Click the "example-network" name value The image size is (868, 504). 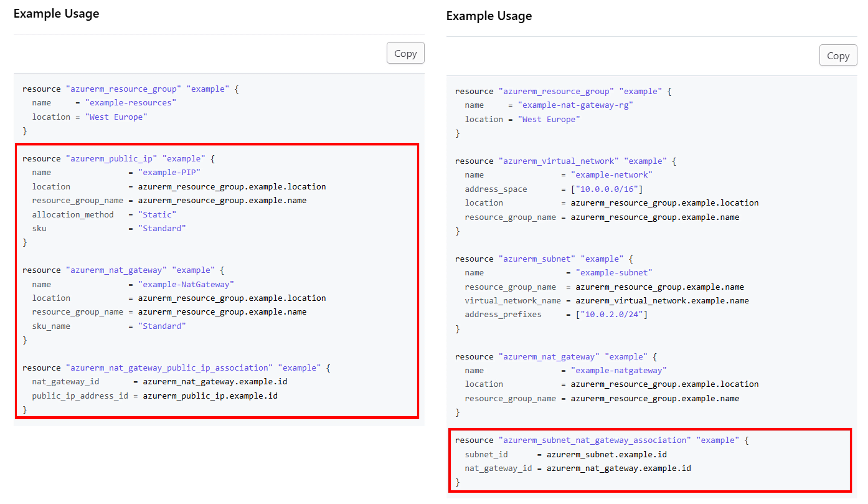click(x=611, y=175)
